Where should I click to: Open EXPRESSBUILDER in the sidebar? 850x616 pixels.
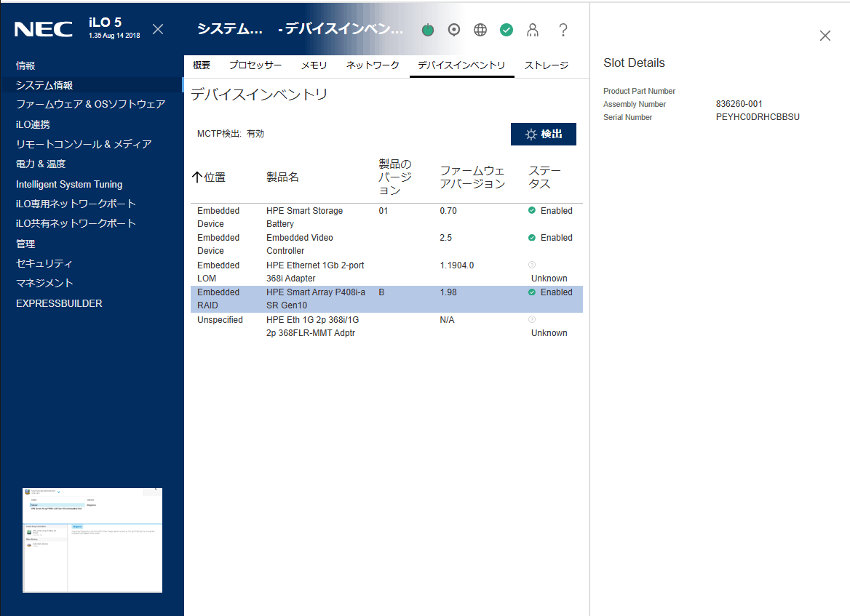(x=59, y=303)
